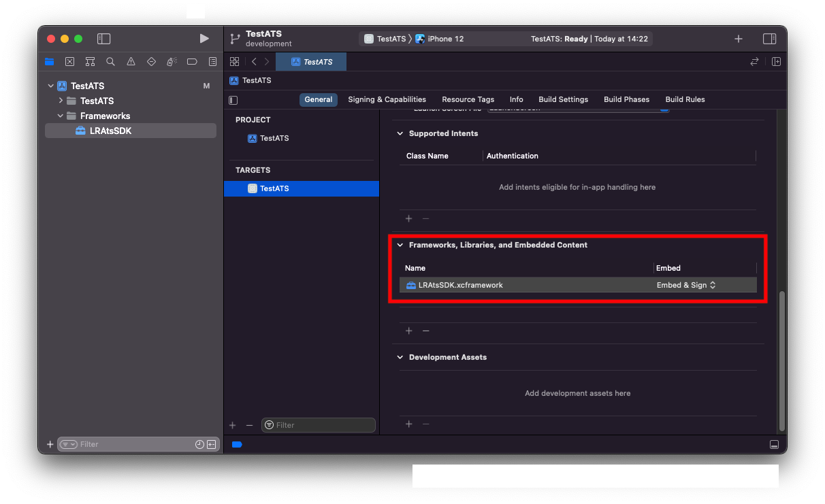825x504 pixels.
Task: Open the navigator filter options menu
Action: (x=69, y=444)
